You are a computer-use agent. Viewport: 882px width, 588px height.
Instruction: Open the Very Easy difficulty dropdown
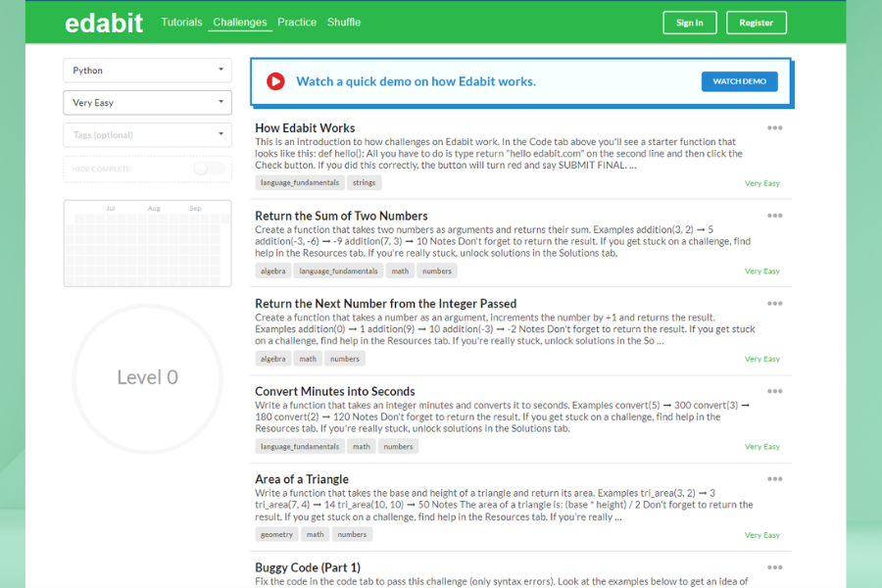(x=147, y=102)
